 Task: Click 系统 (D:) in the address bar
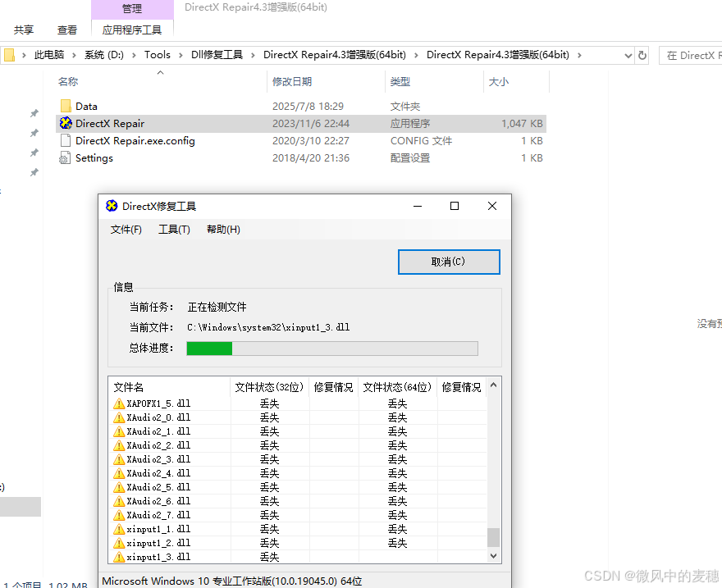pos(104,55)
